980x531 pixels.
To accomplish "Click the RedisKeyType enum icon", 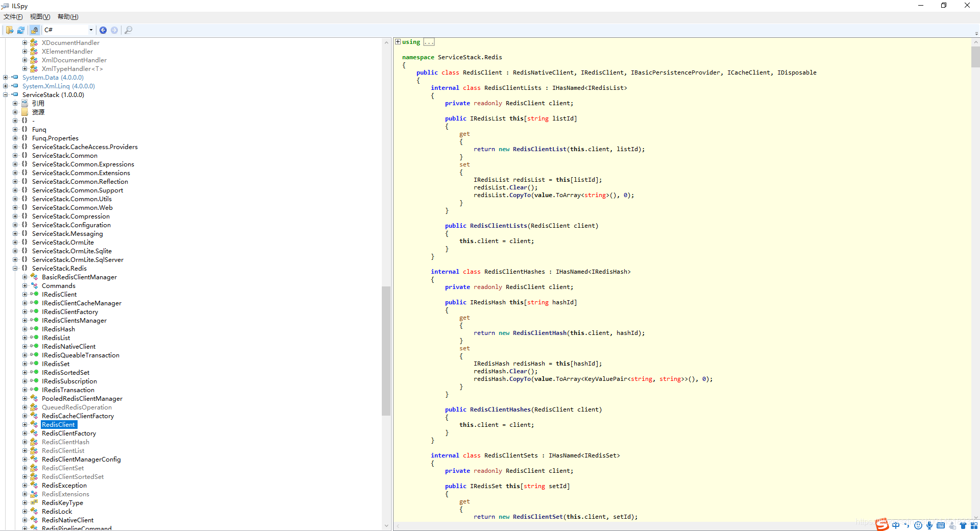I will (34, 503).
